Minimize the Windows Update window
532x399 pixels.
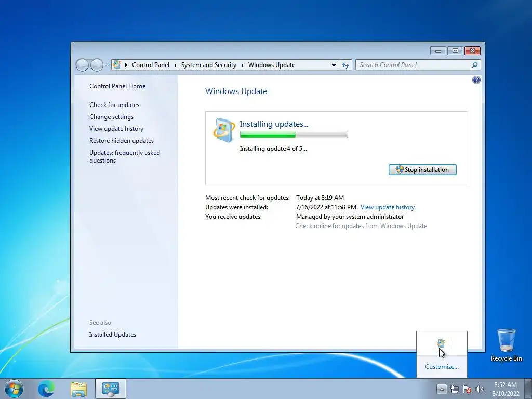click(x=438, y=51)
